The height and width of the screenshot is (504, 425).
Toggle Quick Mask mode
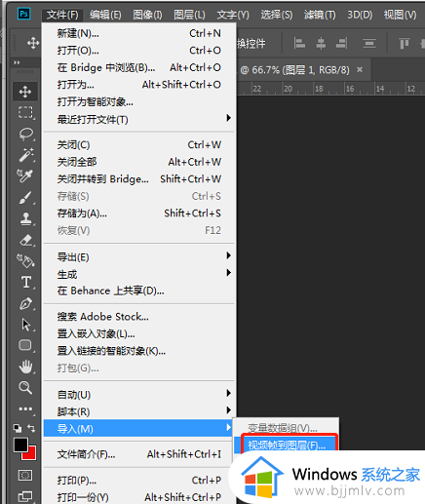point(25,476)
